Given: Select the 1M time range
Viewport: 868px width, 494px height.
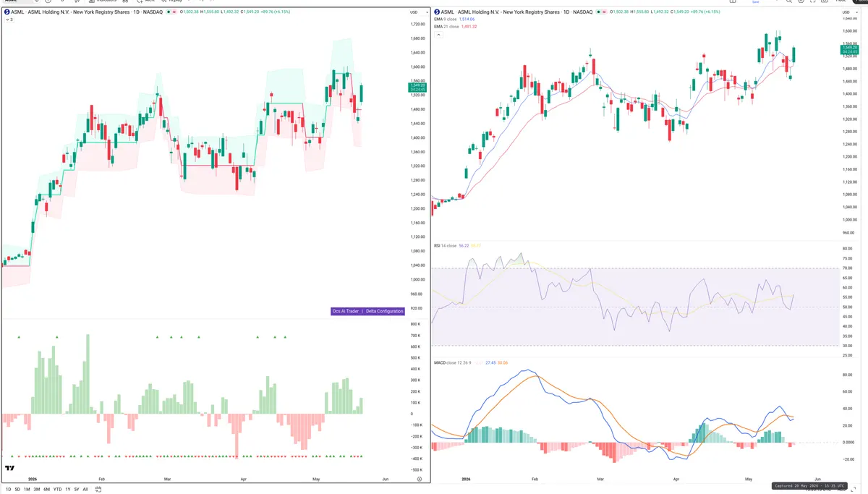Looking at the screenshot, I should 27,490.
